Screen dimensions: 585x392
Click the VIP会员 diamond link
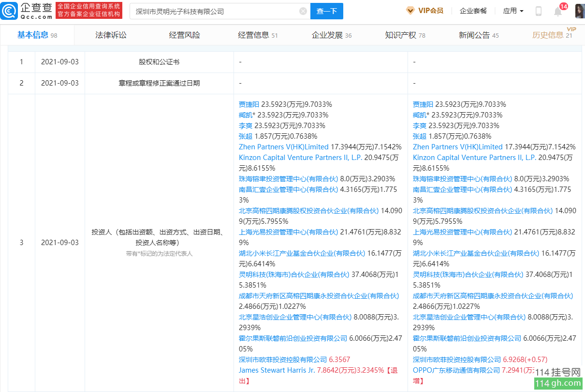(x=424, y=11)
